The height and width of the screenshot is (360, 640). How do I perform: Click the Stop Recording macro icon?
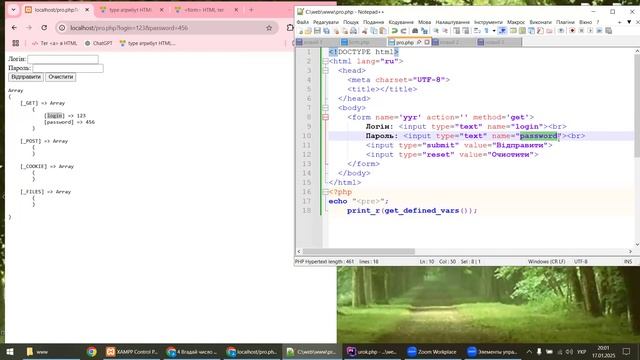point(582,31)
